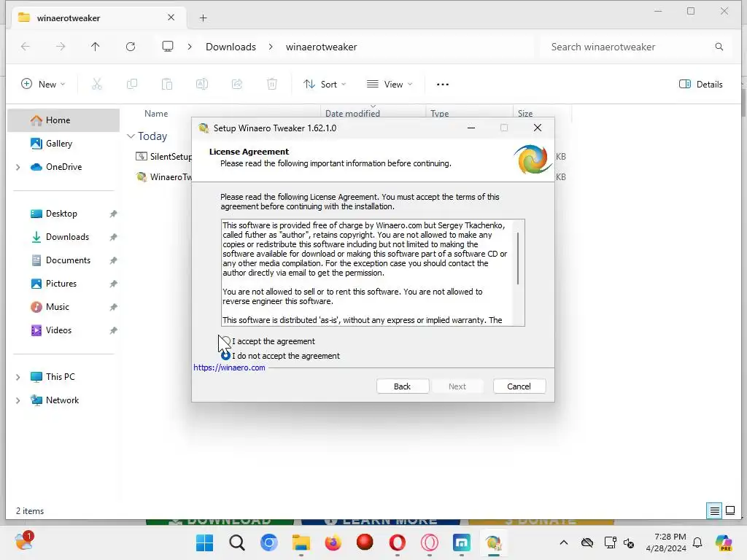Click the Back button in setup
The image size is (747, 560).
point(402,386)
